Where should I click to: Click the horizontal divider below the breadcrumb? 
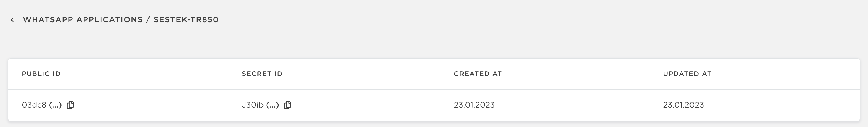pos(434,45)
